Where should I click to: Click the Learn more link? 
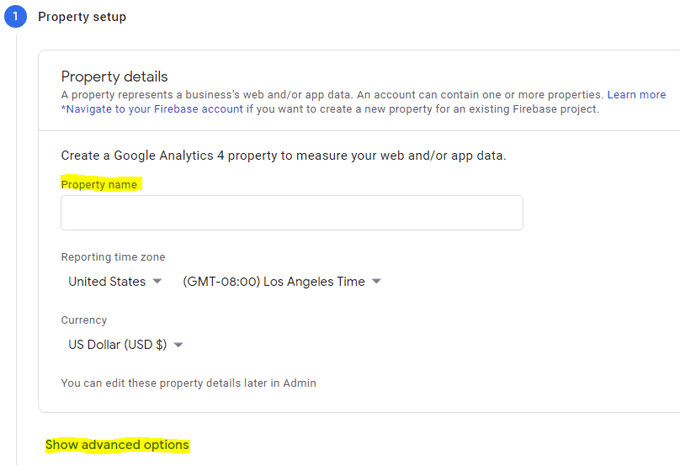(x=636, y=95)
